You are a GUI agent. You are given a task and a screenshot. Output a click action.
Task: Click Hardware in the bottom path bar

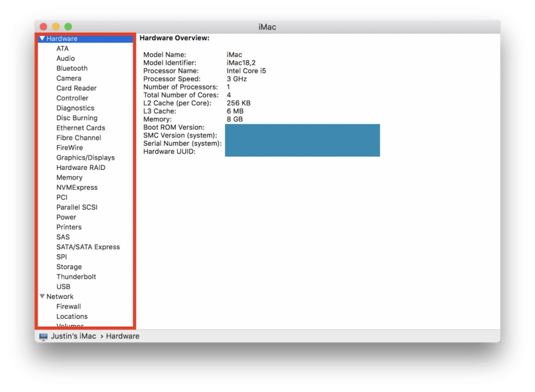[122, 336]
